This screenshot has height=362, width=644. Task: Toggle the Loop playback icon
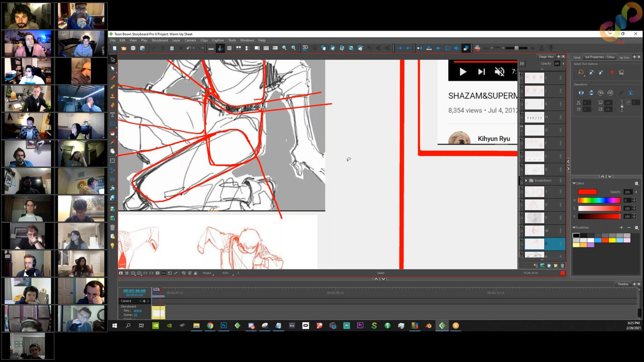click(448, 48)
